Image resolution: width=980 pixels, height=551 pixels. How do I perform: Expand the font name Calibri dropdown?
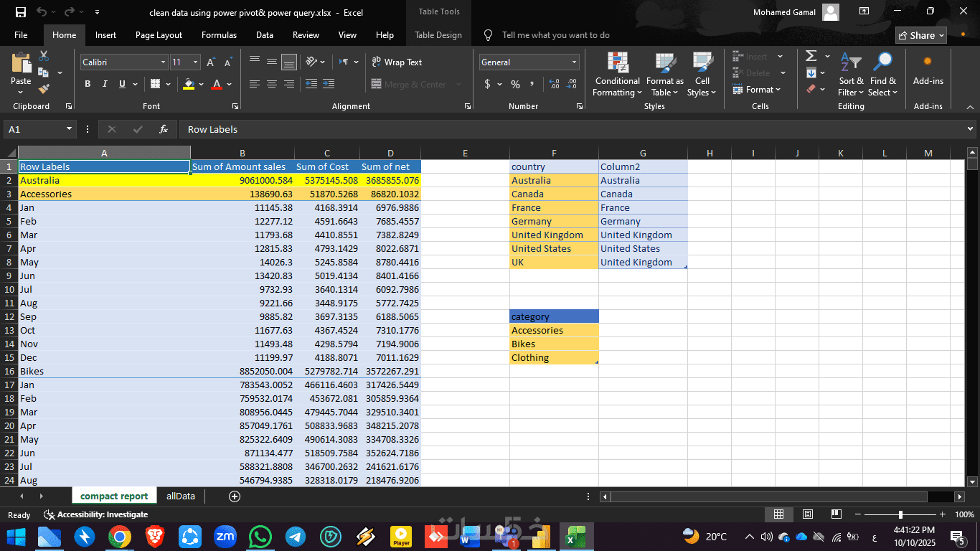163,62
